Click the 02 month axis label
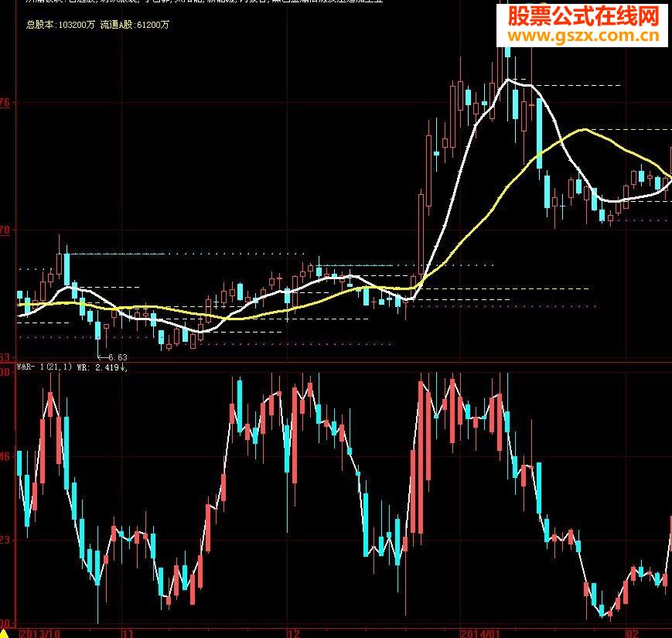The image size is (672, 638). coord(633,633)
